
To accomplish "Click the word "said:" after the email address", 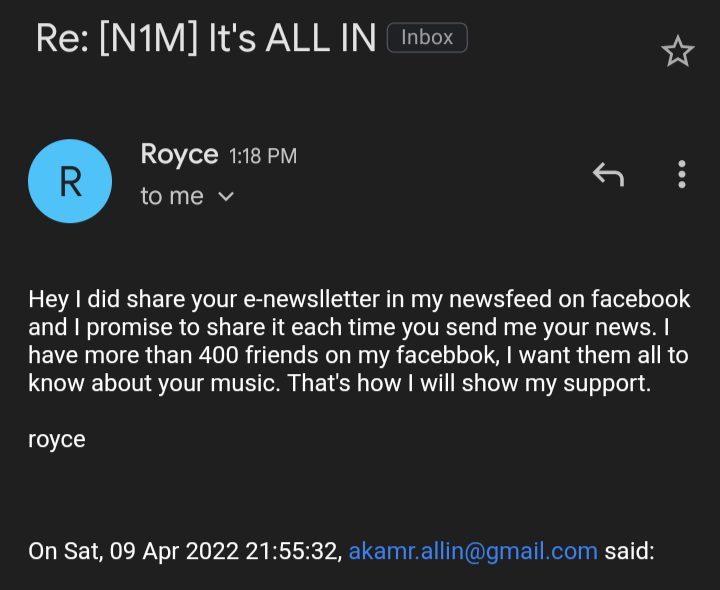I will click(x=630, y=551).
